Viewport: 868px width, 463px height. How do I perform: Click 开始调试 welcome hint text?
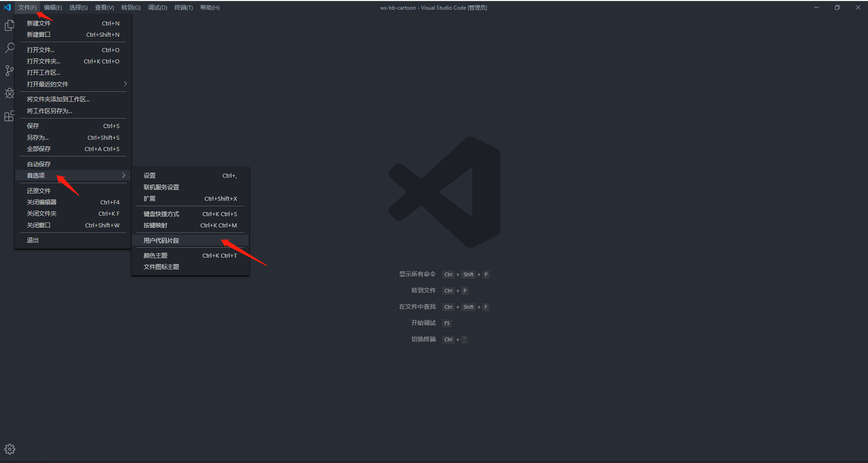[x=424, y=323]
